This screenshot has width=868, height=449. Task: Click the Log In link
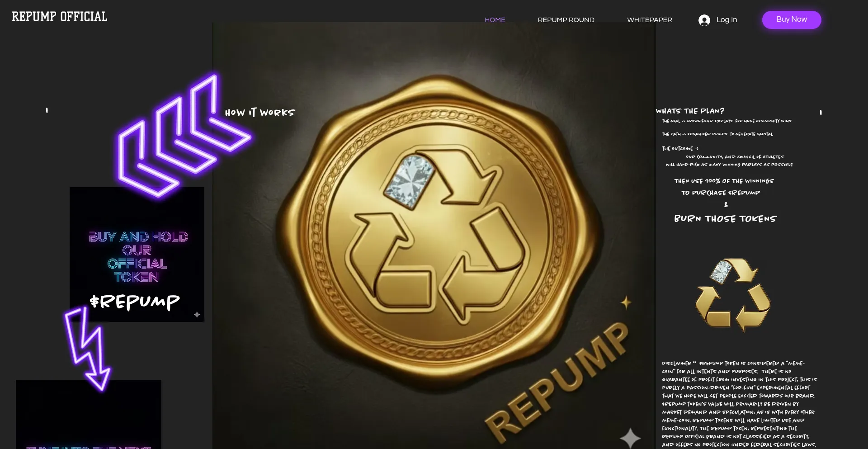pos(726,19)
